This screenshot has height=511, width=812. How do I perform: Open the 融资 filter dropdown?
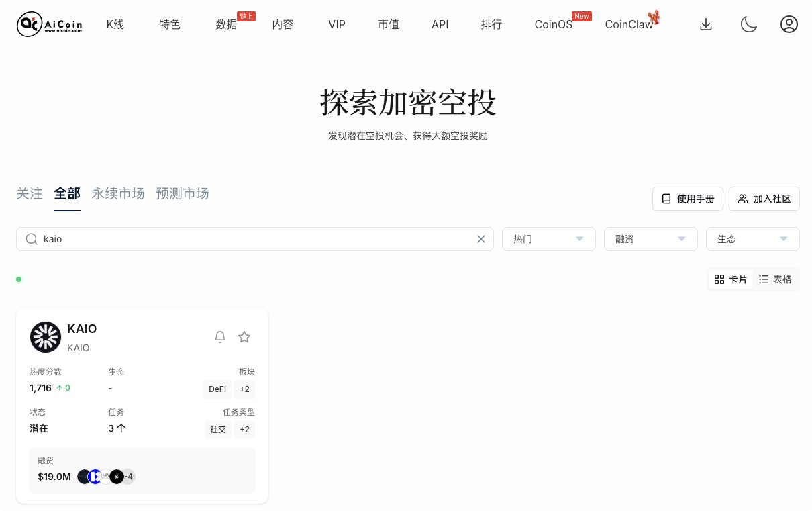(x=651, y=239)
